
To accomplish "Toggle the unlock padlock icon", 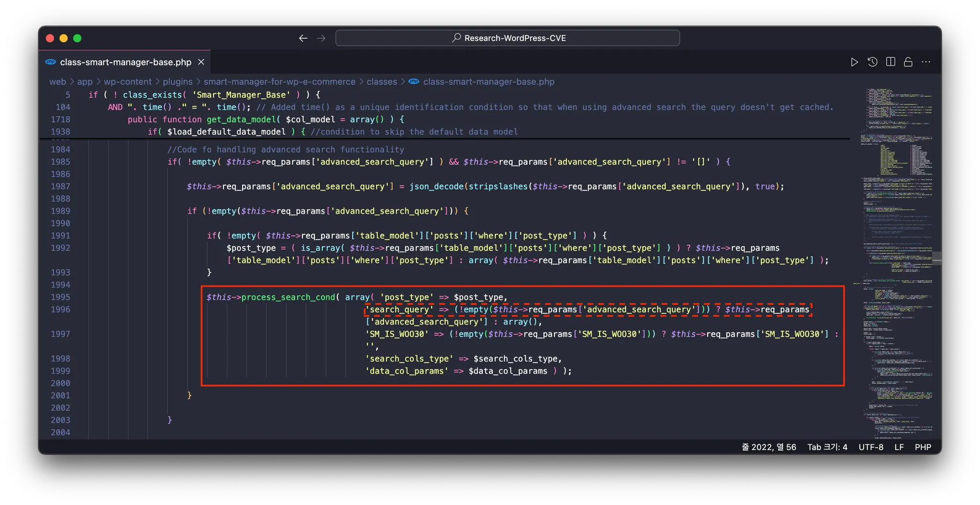I will 908,62.
